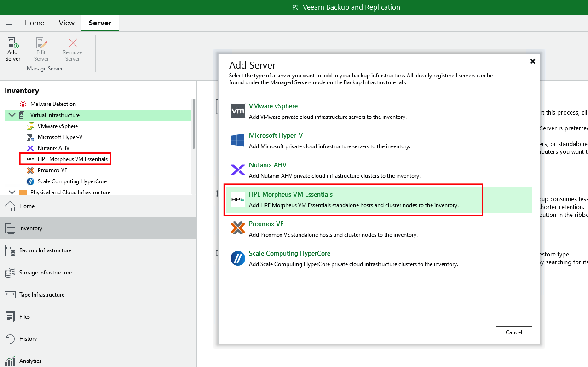Click the Inventory monitor icon in navigation
Screen dimensions: 588x367
[10, 228]
